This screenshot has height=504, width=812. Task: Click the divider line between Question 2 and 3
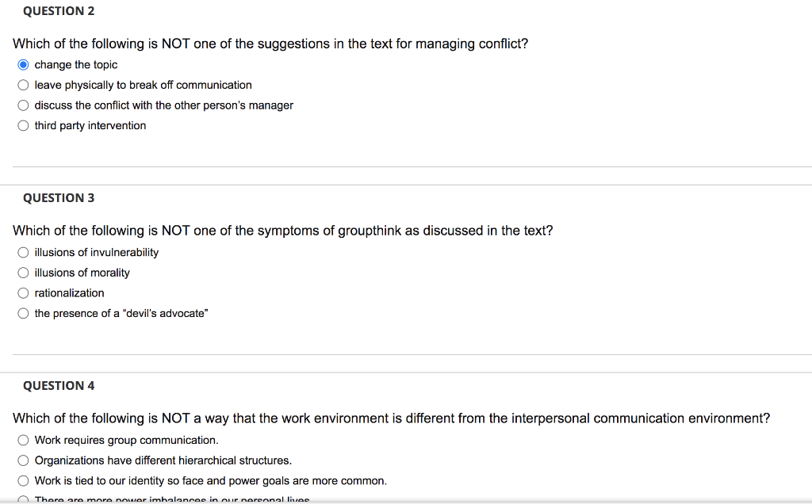(x=406, y=166)
